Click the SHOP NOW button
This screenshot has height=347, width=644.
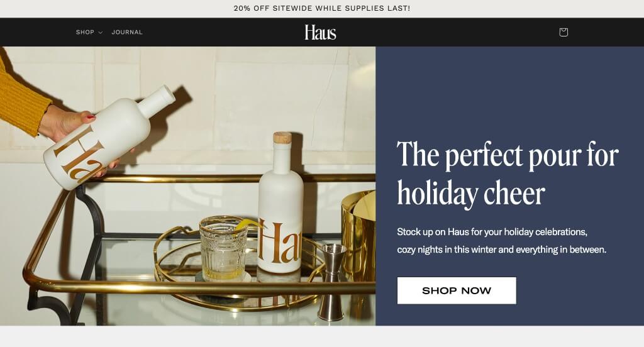coord(457,290)
